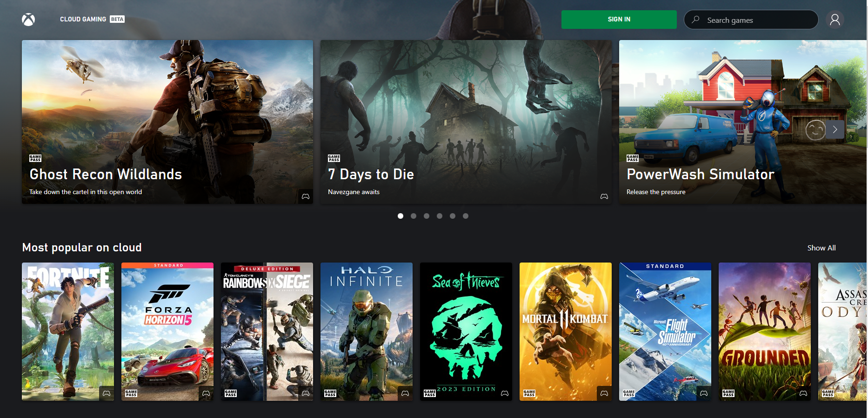Screen dimensions: 868x418
Task: Open the PowerWash Simulator featured banner
Action: tap(743, 122)
